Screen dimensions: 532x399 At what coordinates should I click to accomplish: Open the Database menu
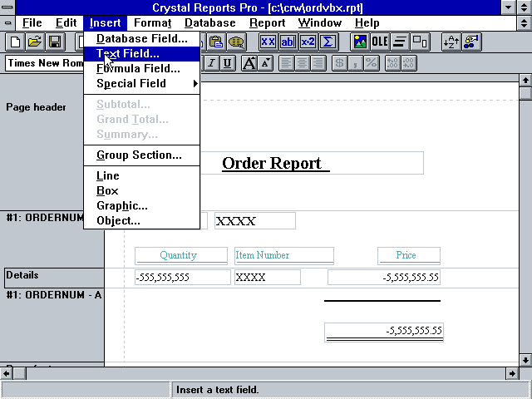pos(210,23)
